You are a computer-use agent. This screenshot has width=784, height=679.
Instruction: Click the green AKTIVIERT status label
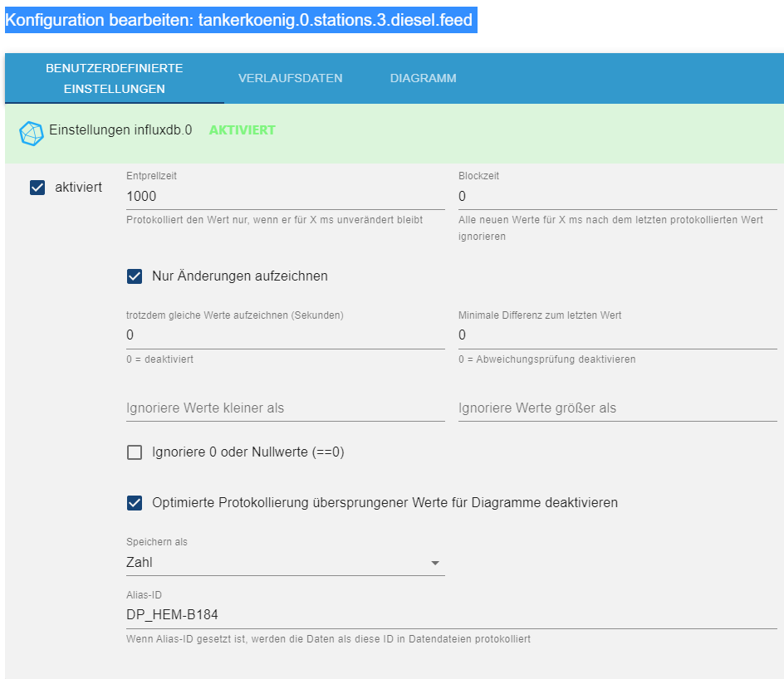click(242, 130)
